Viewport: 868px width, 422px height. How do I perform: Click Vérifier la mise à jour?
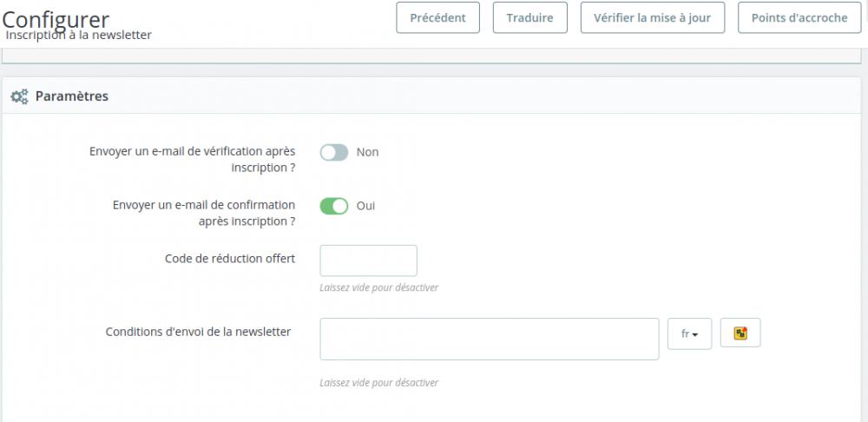[x=652, y=17]
